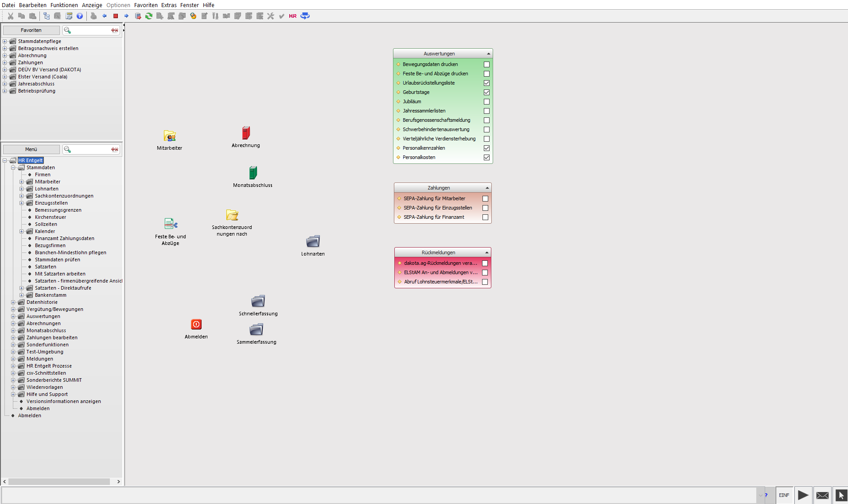Click the envelope icon in status bar

pos(822,495)
